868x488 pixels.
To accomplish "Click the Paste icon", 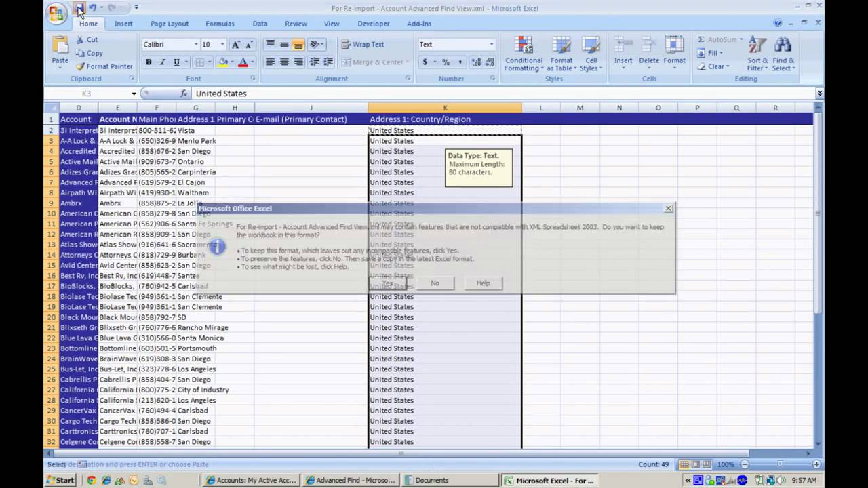I will (x=60, y=45).
